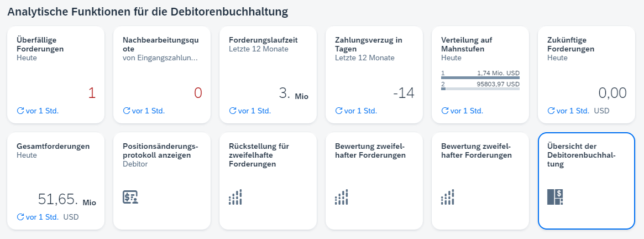Click the Mahnstufe 2 bar showing 95803,97 USD

[x=480, y=89]
